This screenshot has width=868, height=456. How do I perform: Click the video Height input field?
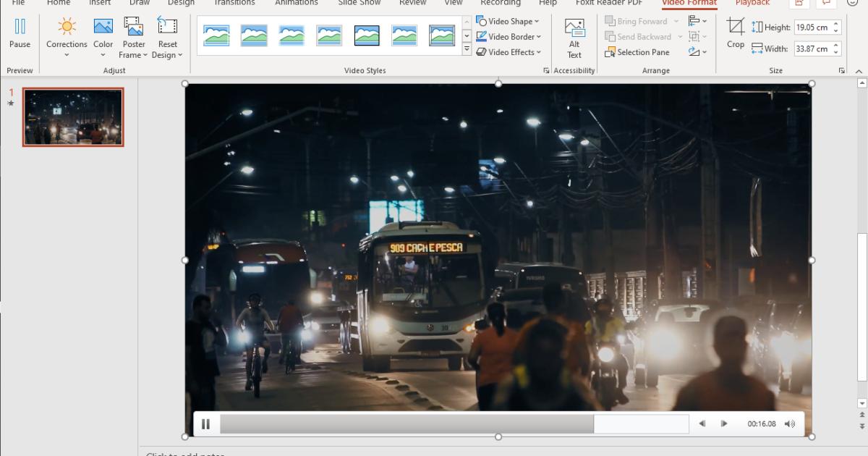[812, 28]
